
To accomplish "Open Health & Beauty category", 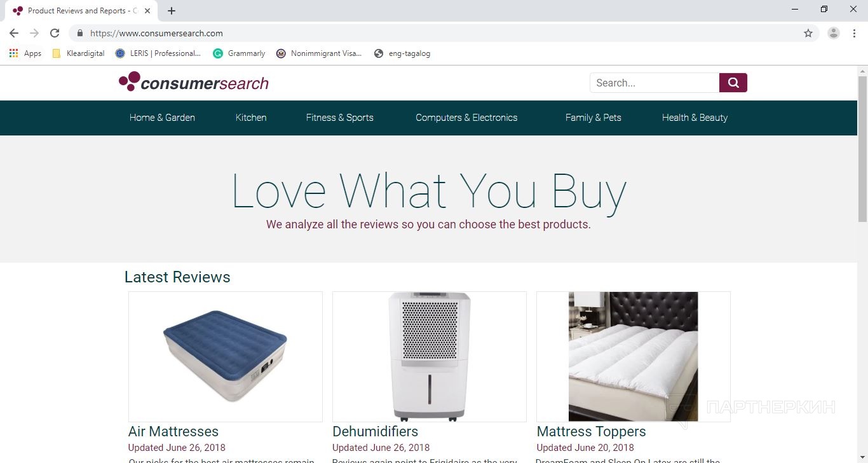I will (x=695, y=118).
